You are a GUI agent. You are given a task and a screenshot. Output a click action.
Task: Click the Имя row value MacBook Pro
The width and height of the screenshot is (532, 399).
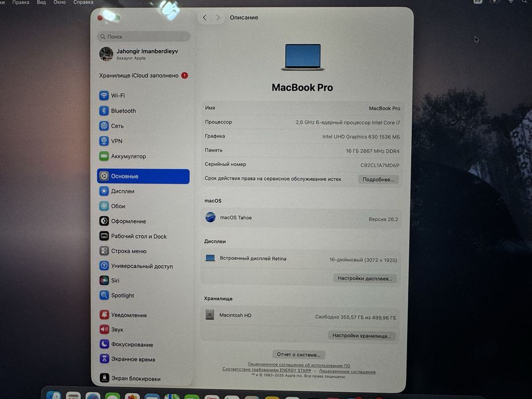point(384,108)
